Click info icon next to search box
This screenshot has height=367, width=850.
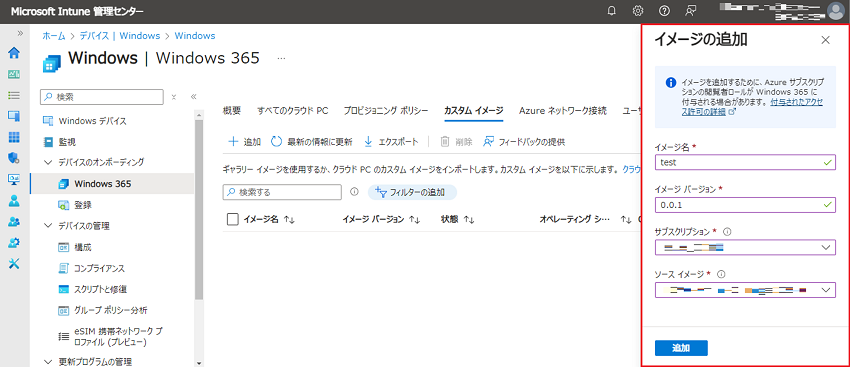pyautogui.click(x=355, y=192)
